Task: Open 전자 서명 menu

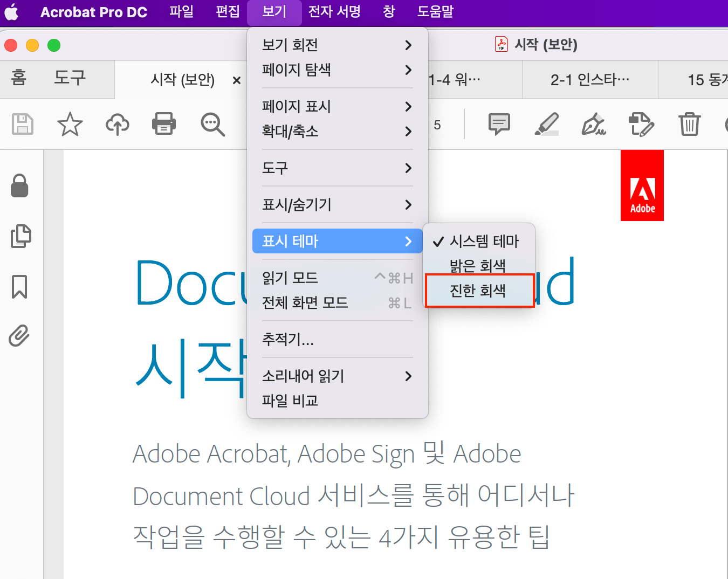Action: (x=334, y=12)
